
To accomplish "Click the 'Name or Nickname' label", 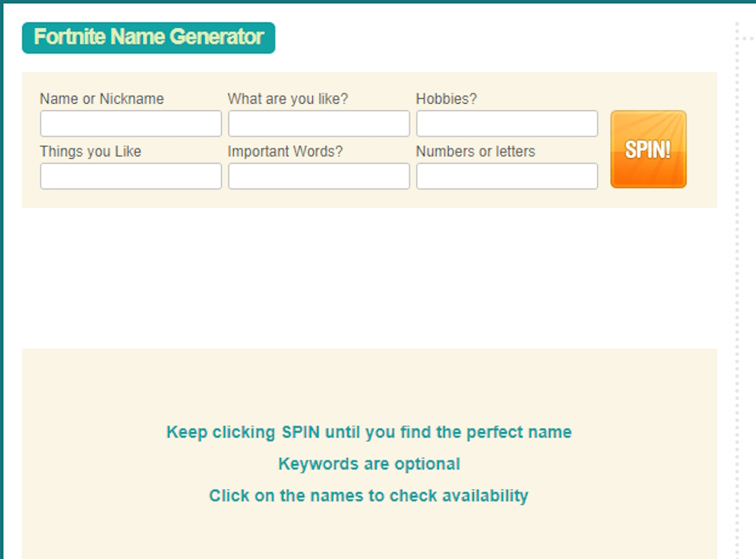I will coord(101,99).
